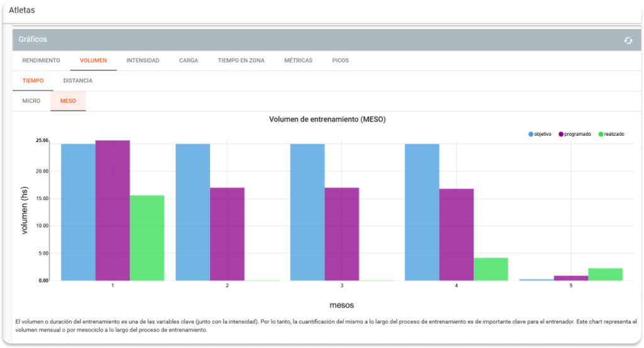
Task: Show the Micro cycle view
Action: [31, 101]
